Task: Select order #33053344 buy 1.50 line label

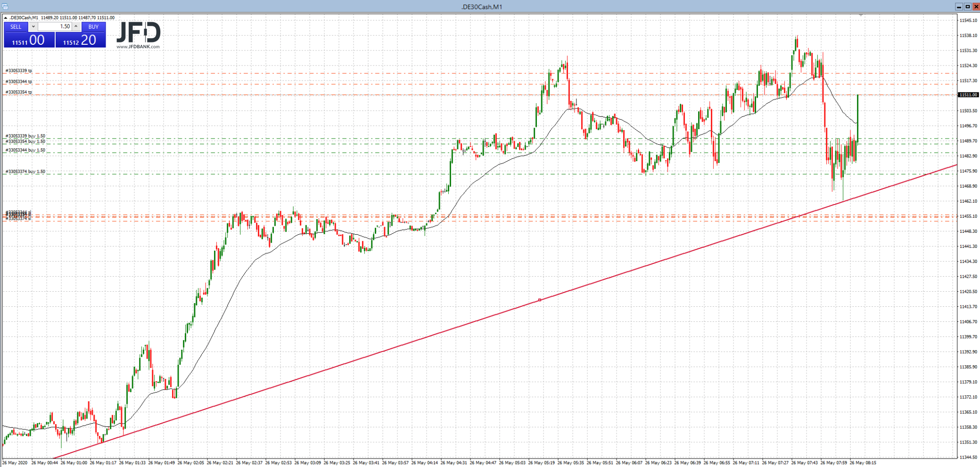Action: [25, 150]
